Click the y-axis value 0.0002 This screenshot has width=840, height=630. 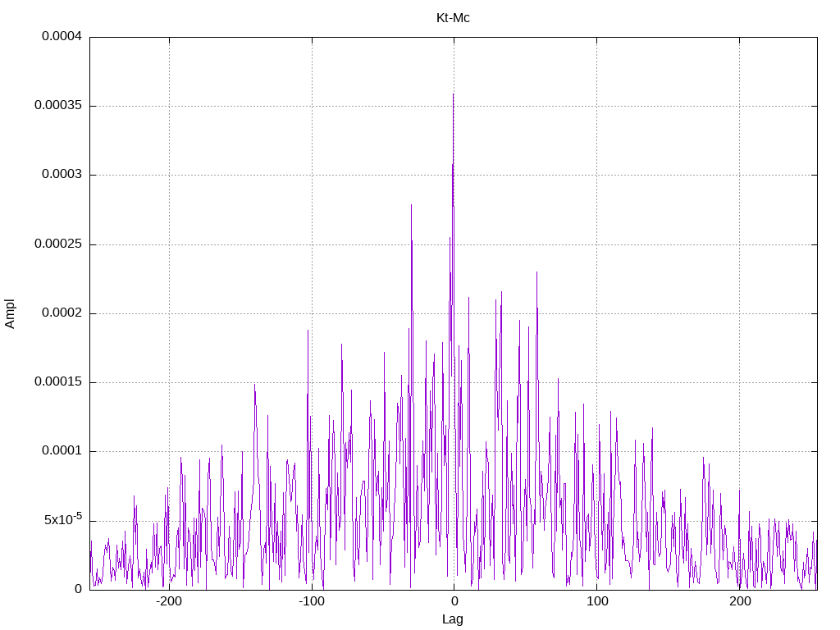pyautogui.click(x=62, y=313)
